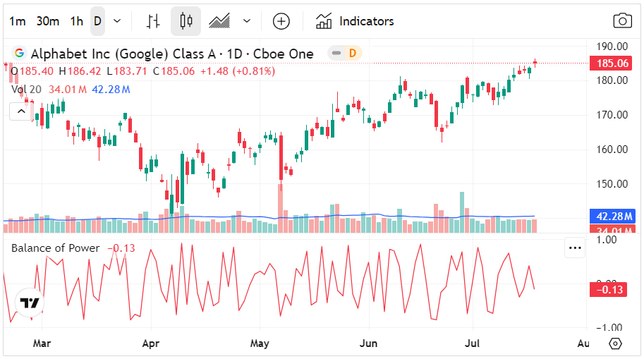Click the volume 34.01M legend value
The width and height of the screenshot is (644, 359).
[x=68, y=89]
